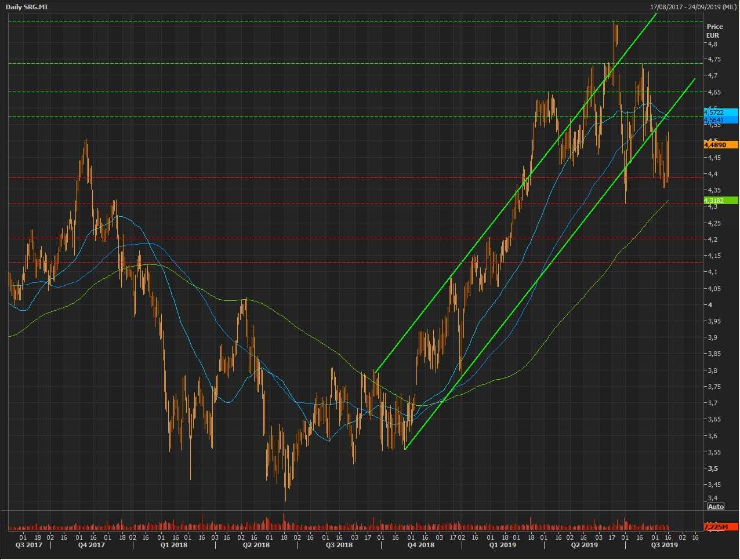Click the 4,25 price axis value
This screenshot has width=740, height=560.
coord(714,223)
